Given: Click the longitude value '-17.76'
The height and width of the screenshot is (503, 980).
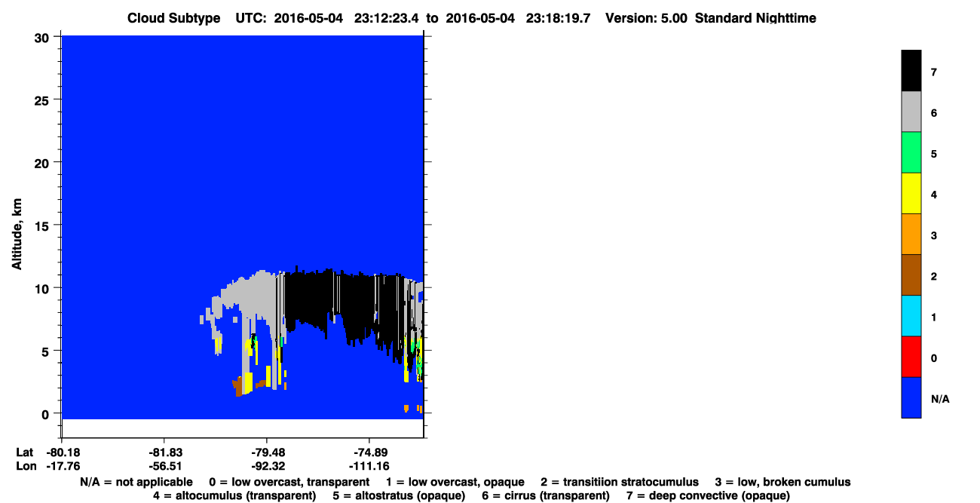Looking at the screenshot, I should pyautogui.click(x=62, y=466).
